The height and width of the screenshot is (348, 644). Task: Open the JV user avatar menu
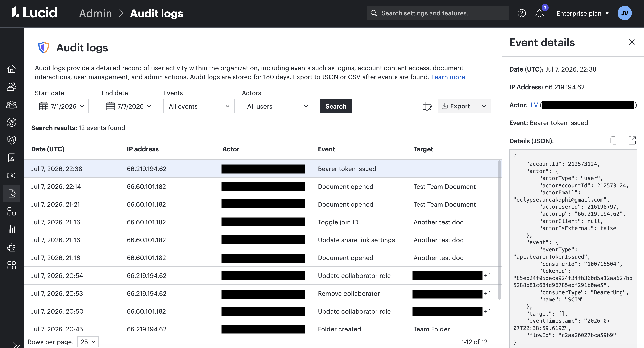pyautogui.click(x=625, y=13)
